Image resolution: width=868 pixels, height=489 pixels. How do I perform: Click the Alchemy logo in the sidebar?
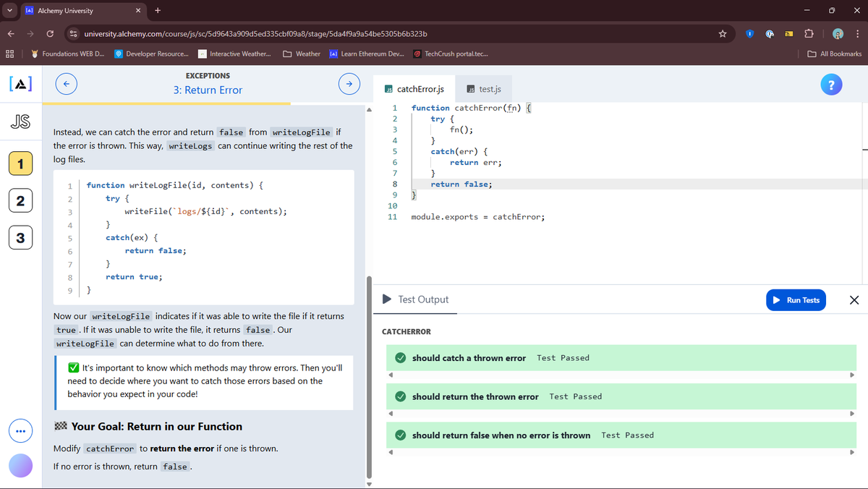tap(20, 84)
